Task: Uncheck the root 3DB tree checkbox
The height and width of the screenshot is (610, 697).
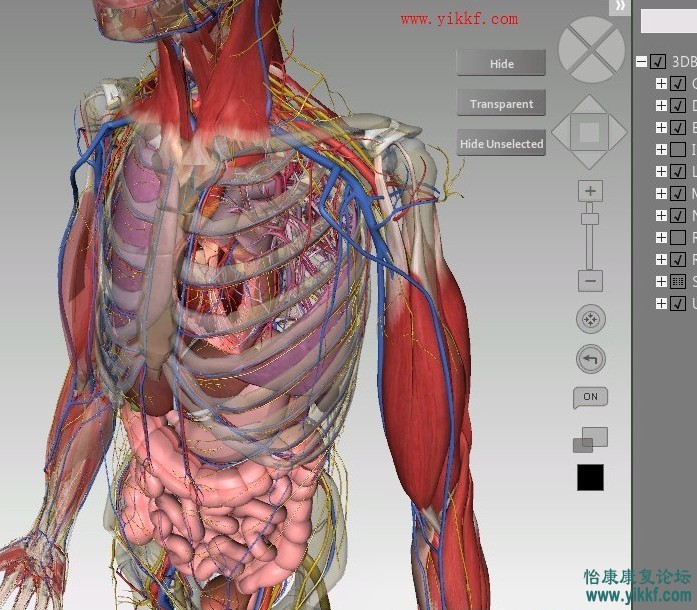Action: [658, 62]
